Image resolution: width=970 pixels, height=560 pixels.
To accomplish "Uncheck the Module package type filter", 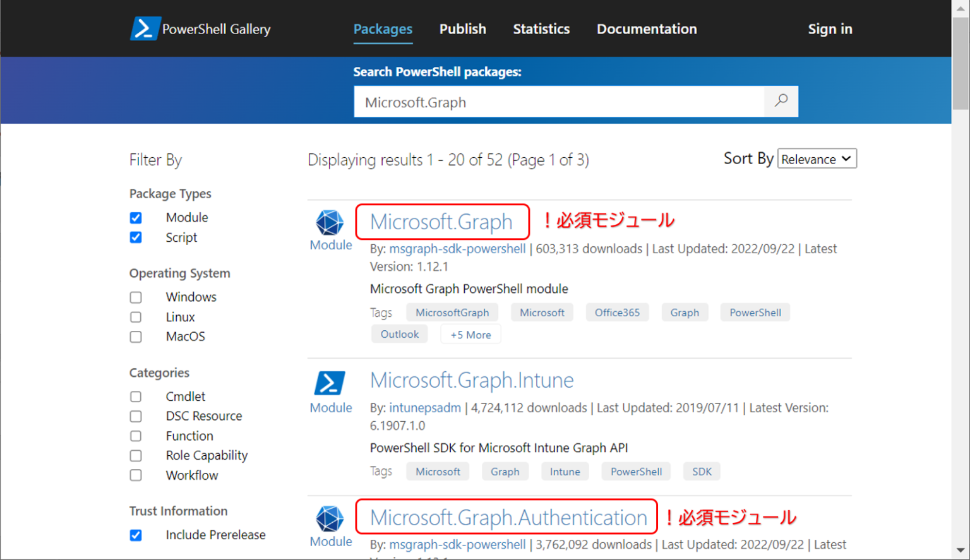I will click(x=136, y=217).
